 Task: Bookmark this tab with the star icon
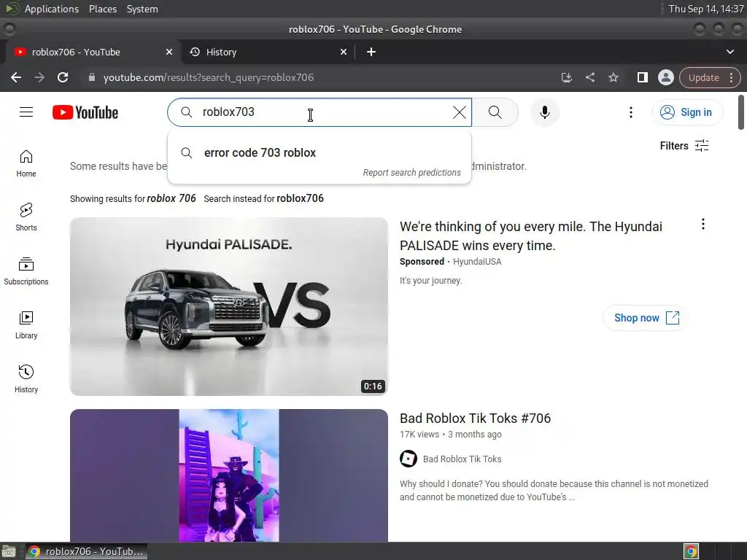(613, 77)
